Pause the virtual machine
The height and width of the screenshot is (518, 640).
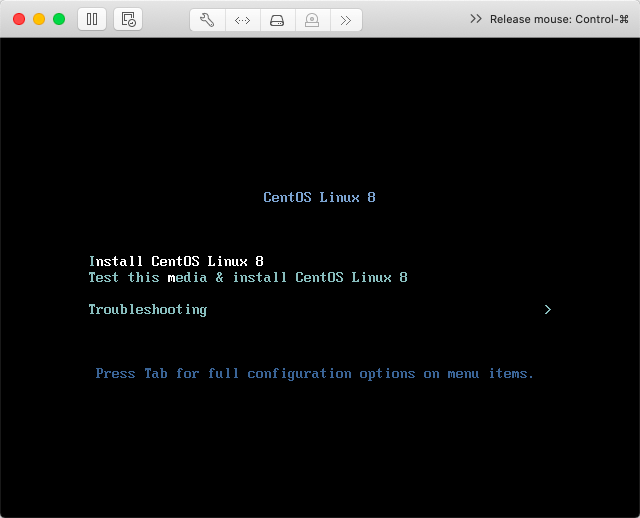tap(92, 19)
